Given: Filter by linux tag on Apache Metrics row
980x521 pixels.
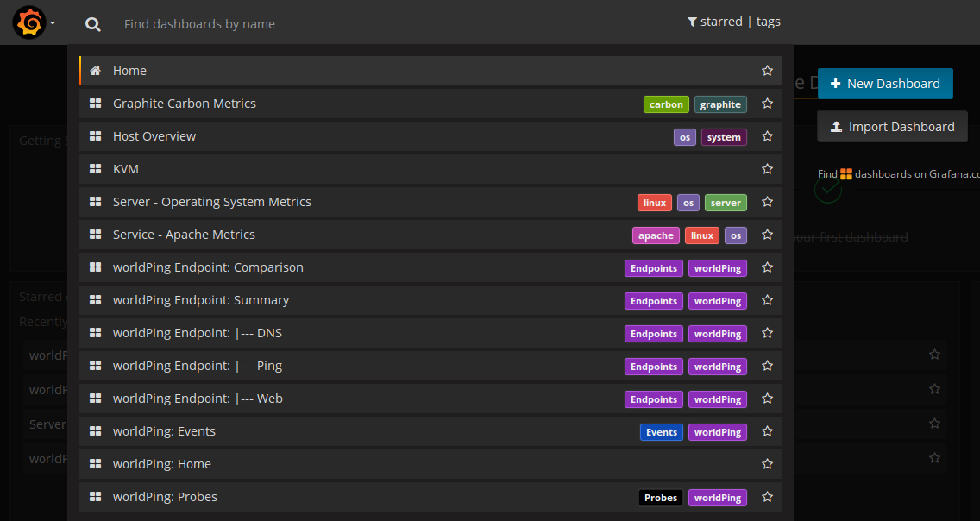Looking at the screenshot, I should [702, 235].
